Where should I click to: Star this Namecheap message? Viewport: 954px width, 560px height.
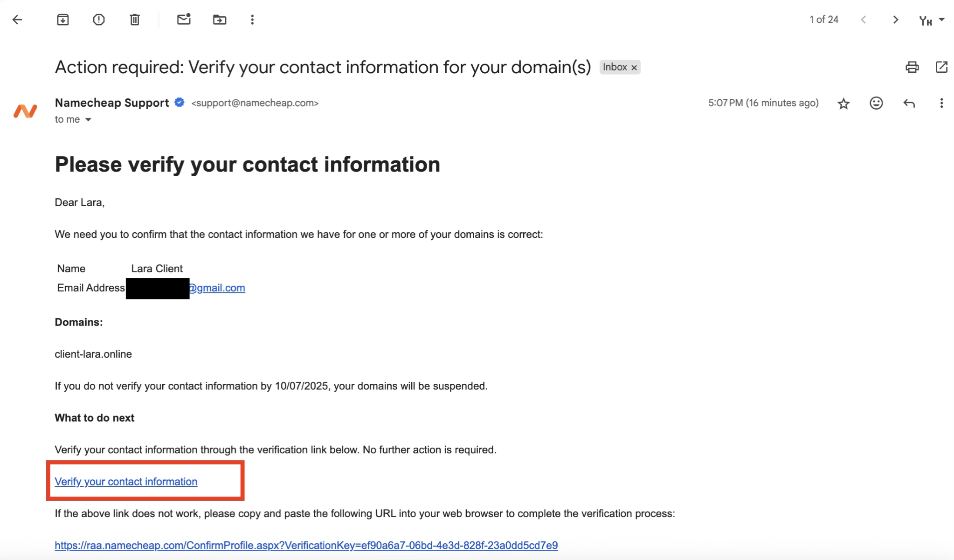tap(843, 103)
